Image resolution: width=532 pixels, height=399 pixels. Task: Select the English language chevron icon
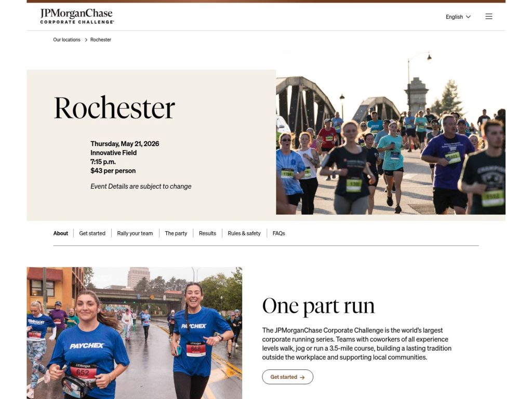tap(468, 17)
